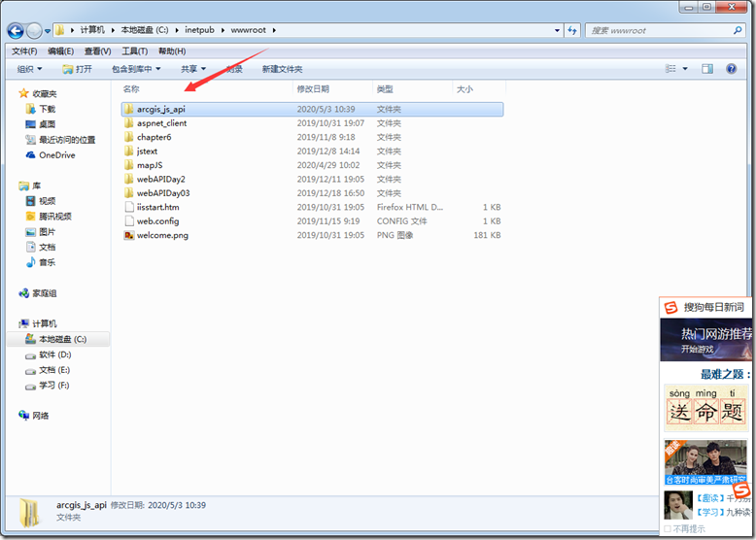Open the view options dropdown arrow
Viewport: 756px width, 540px height.
point(685,69)
